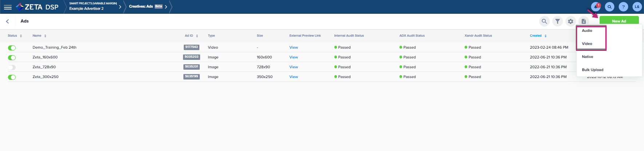The image size is (644, 151).
Task: Enable the Zeta_728x90 ad toggle
Action: pos(12,68)
